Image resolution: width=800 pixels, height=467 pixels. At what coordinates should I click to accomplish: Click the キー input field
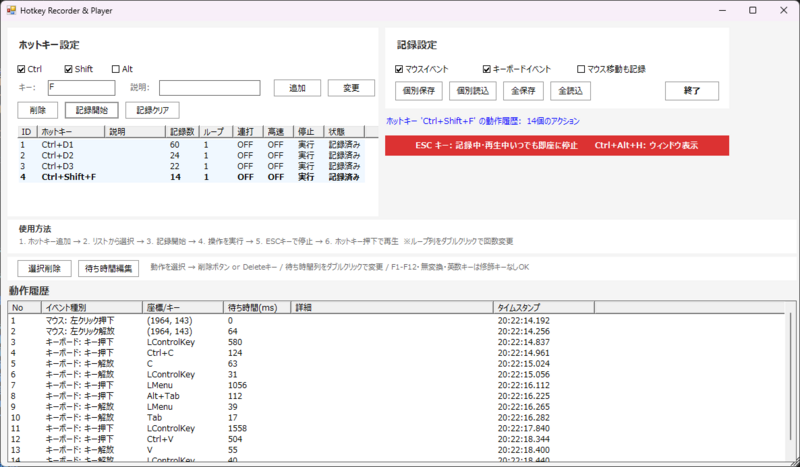coord(81,88)
